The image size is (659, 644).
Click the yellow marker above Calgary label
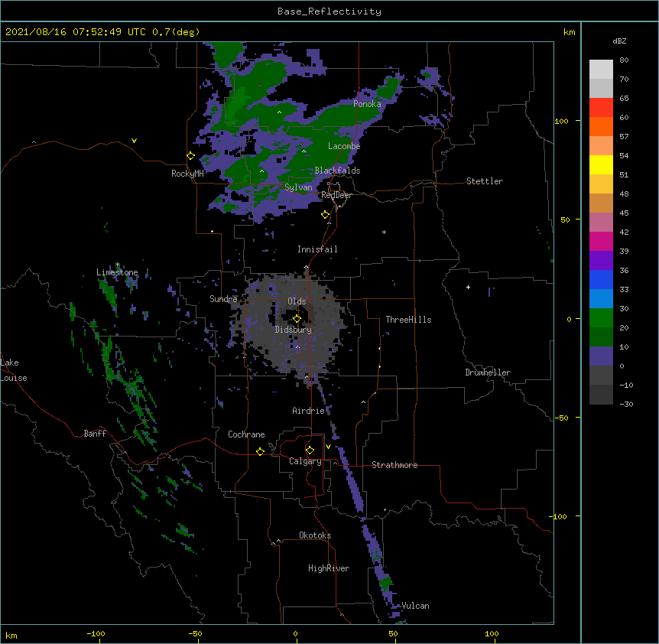pos(310,450)
